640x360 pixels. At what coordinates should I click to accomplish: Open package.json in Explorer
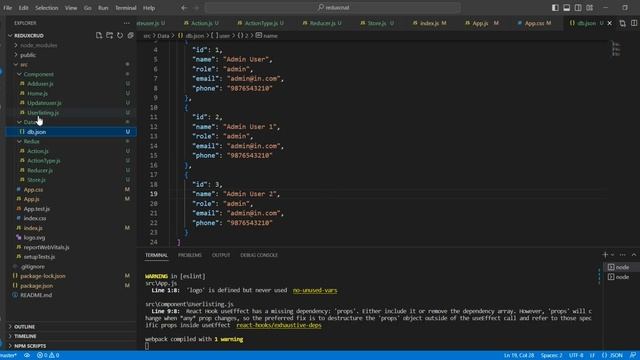(36, 286)
